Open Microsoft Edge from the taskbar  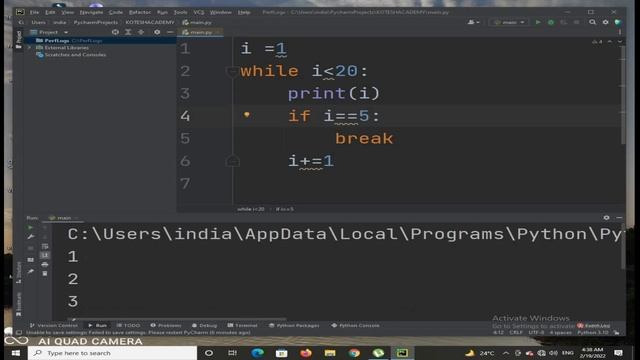point(257,353)
